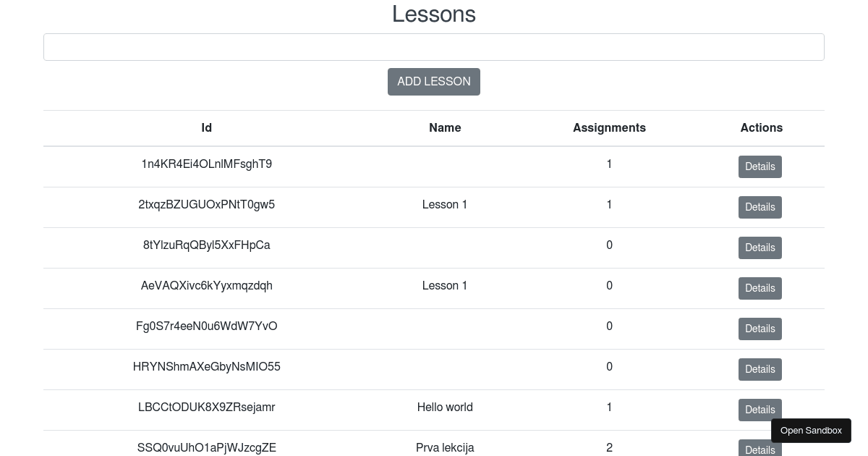The width and height of the screenshot is (868, 456).
Task: Click the Actions column header
Action: tap(761, 128)
